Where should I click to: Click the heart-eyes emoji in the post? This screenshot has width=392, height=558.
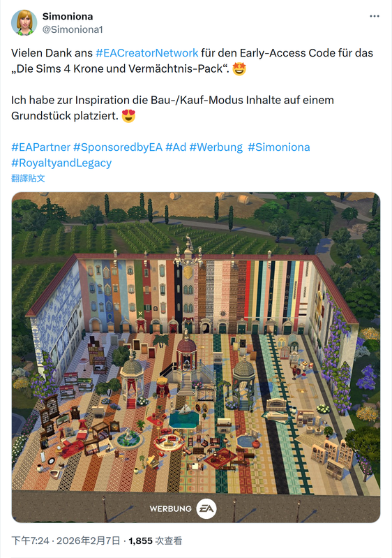[x=128, y=116]
